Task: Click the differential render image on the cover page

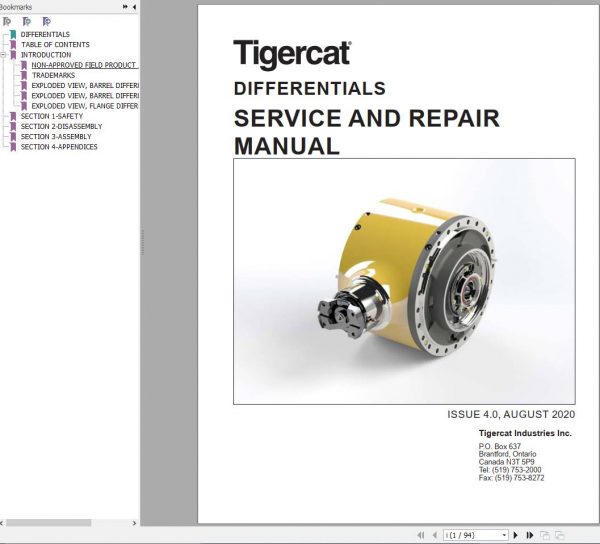Action: point(404,281)
